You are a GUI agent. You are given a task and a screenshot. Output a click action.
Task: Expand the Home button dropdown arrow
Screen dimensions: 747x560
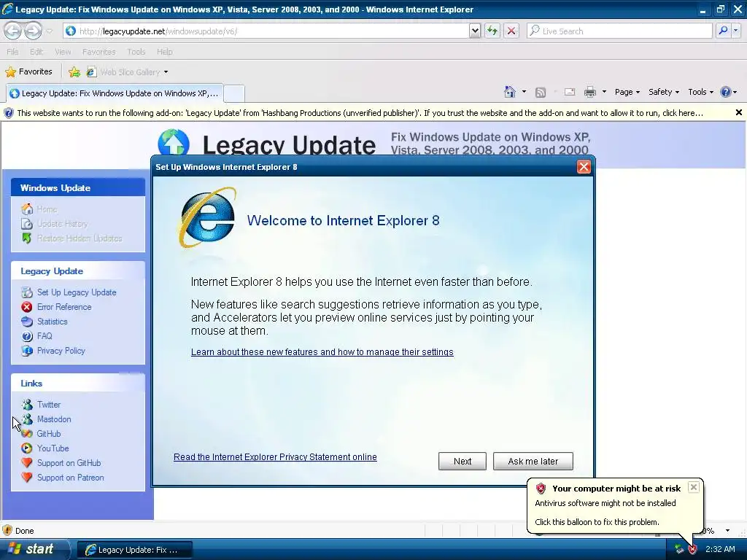click(524, 92)
